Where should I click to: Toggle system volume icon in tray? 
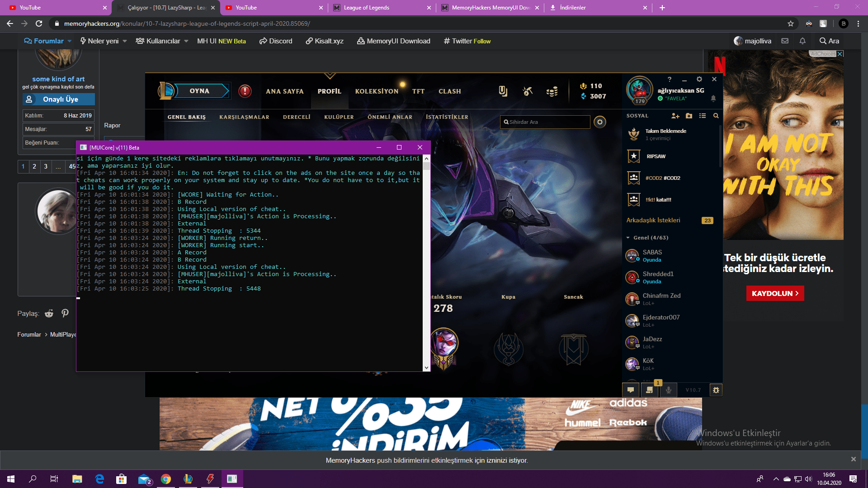point(808,479)
